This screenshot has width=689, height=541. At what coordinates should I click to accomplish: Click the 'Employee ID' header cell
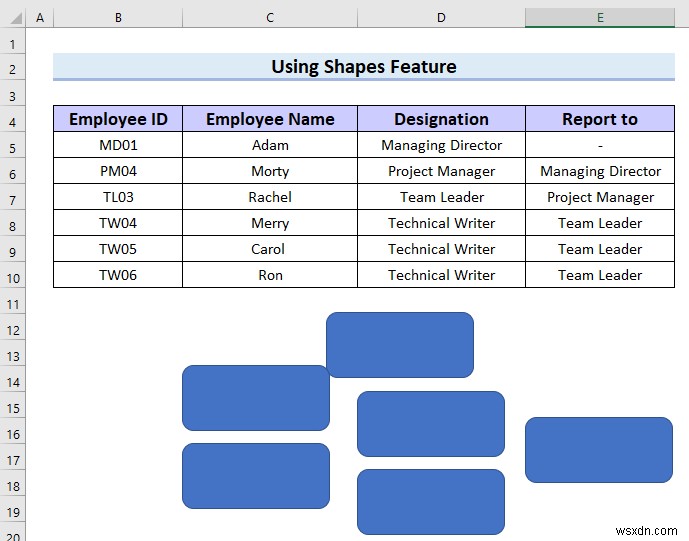click(118, 119)
